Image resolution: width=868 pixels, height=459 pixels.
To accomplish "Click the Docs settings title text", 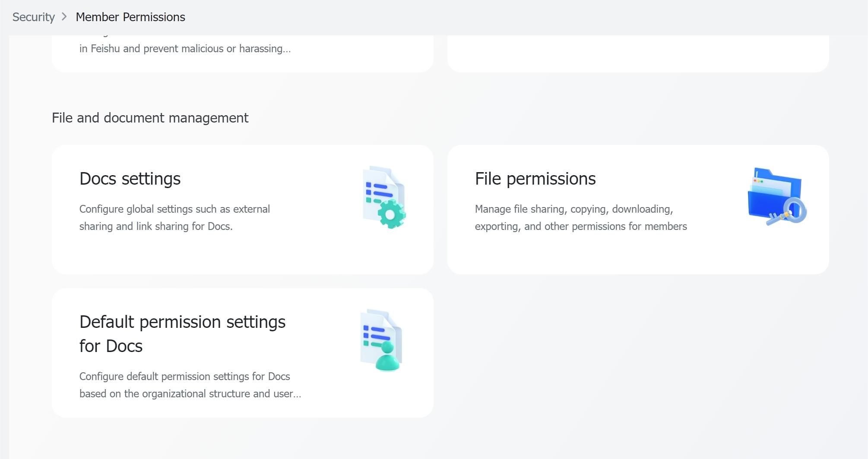I will (x=130, y=179).
